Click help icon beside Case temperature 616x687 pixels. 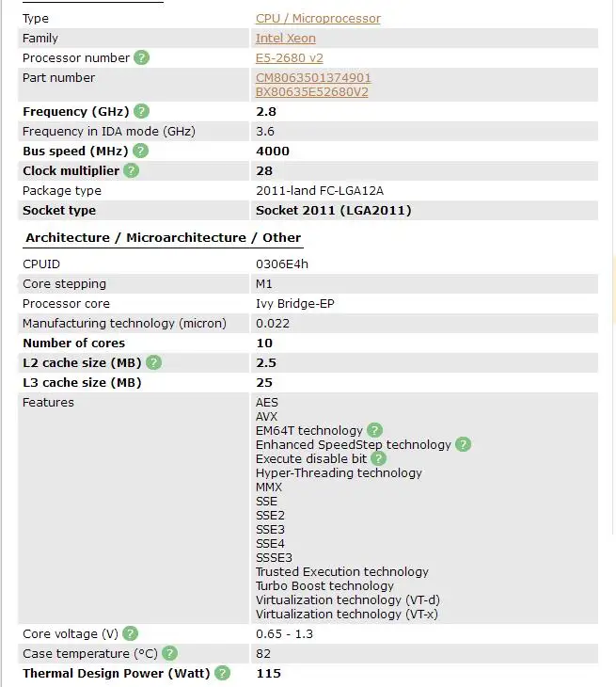[x=169, y=653]
